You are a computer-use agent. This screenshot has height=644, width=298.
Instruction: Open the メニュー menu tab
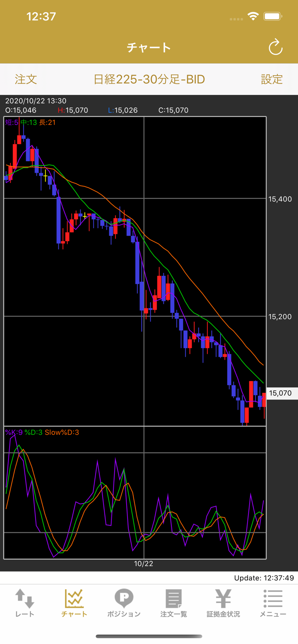click(x=273, y=603)
